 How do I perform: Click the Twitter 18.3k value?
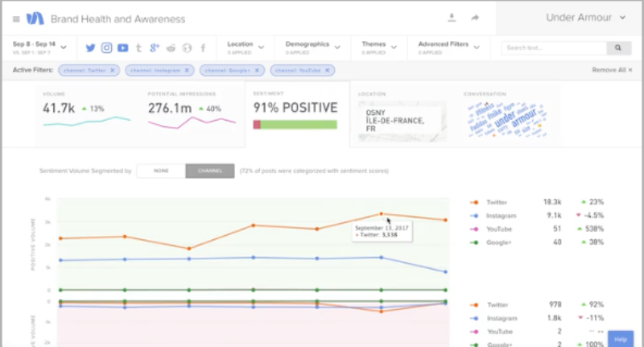point(552,202)
